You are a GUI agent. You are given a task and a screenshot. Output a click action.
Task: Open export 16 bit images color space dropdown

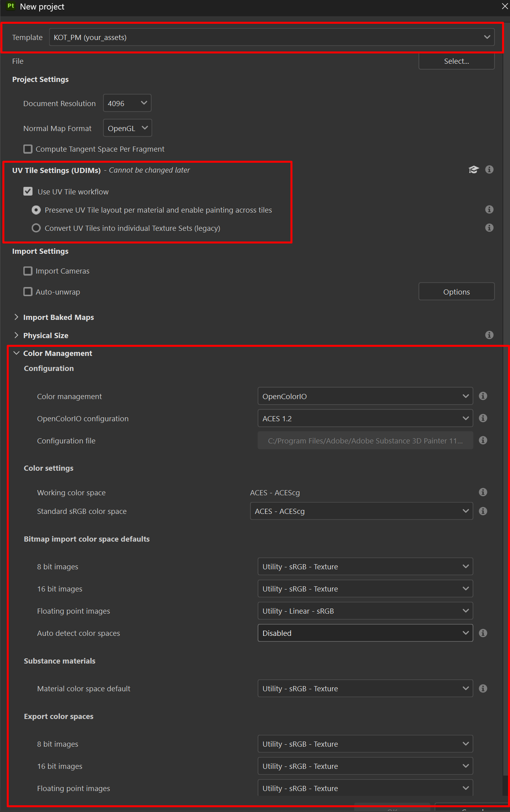tap(365, 766)
